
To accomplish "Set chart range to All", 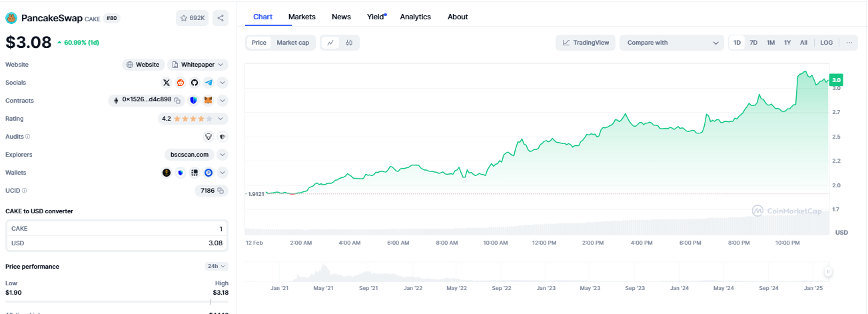I will click(x=803, y=43).
